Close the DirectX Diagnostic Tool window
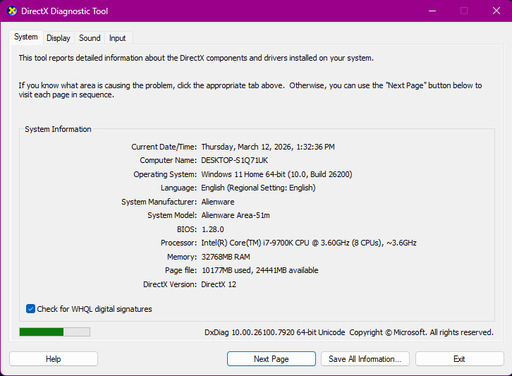This screenshot has width=512, height=376. (x=496, y=11)
